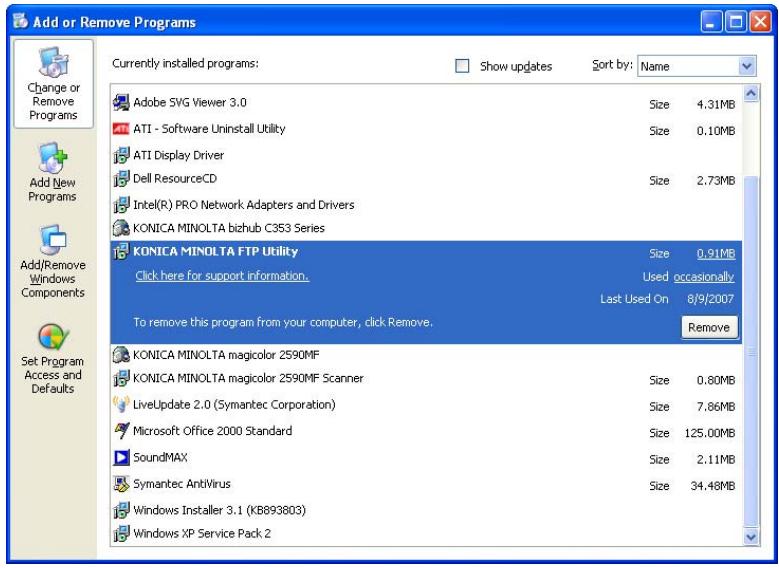Viewport: 779px width, 568px height.
Task: Enable the Show updates checkbox
Action: pyautogui.click(x=462, y=66)
